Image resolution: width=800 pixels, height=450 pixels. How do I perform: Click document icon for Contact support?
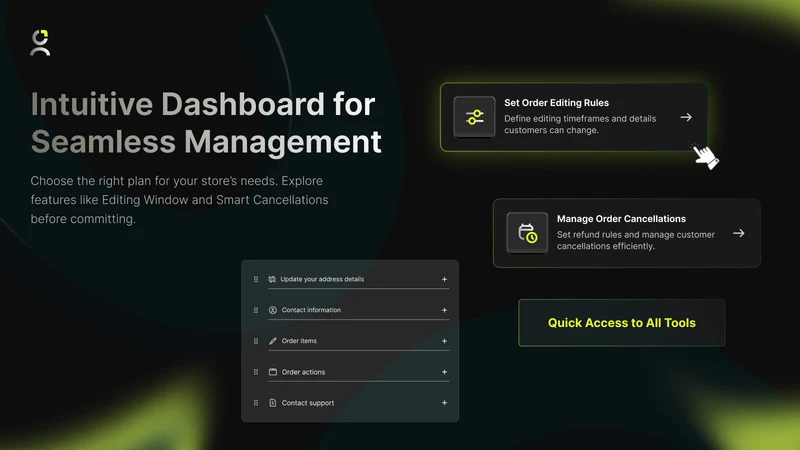point(272,403)
